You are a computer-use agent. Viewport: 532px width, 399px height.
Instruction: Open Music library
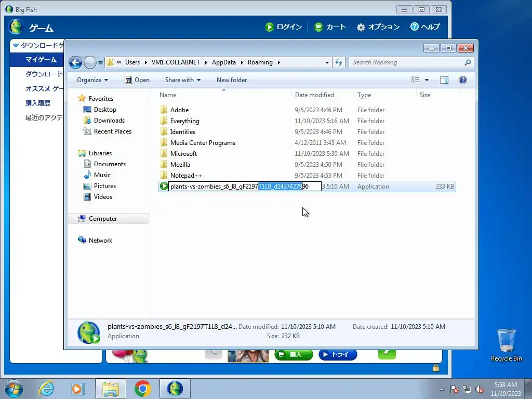point(102,175)
